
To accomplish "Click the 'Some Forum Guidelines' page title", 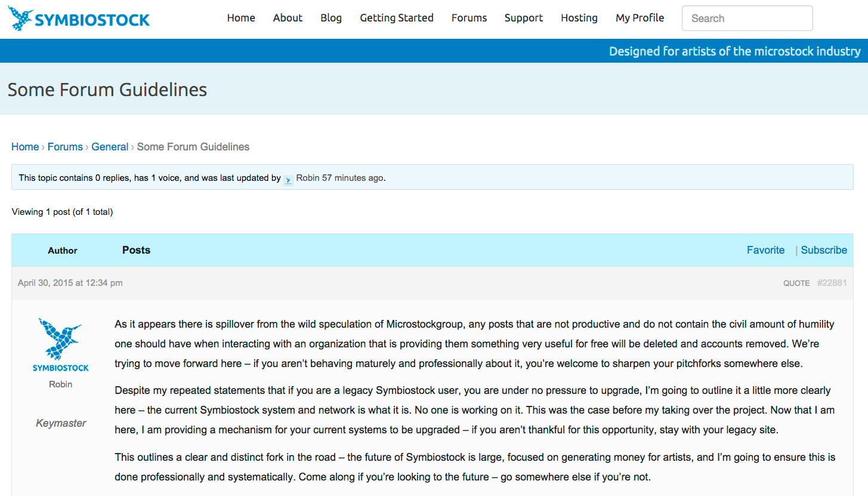I will coord(107,90).
